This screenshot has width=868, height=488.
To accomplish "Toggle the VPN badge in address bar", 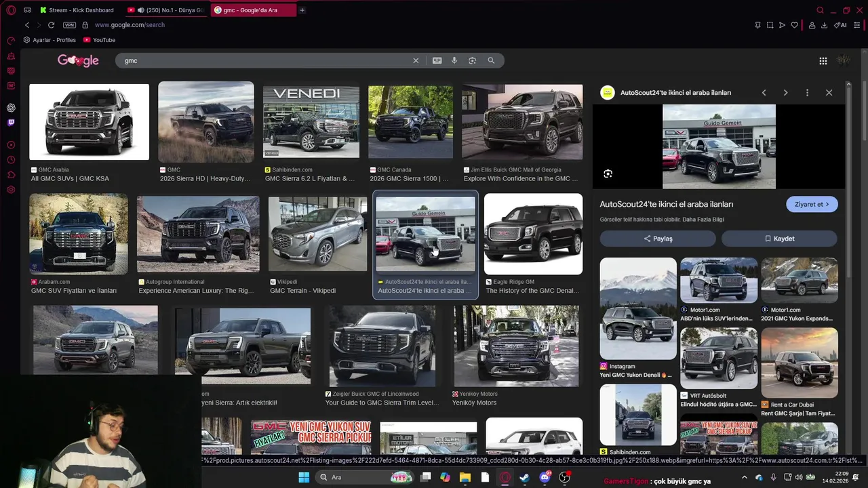I will [x=69, y=25].
